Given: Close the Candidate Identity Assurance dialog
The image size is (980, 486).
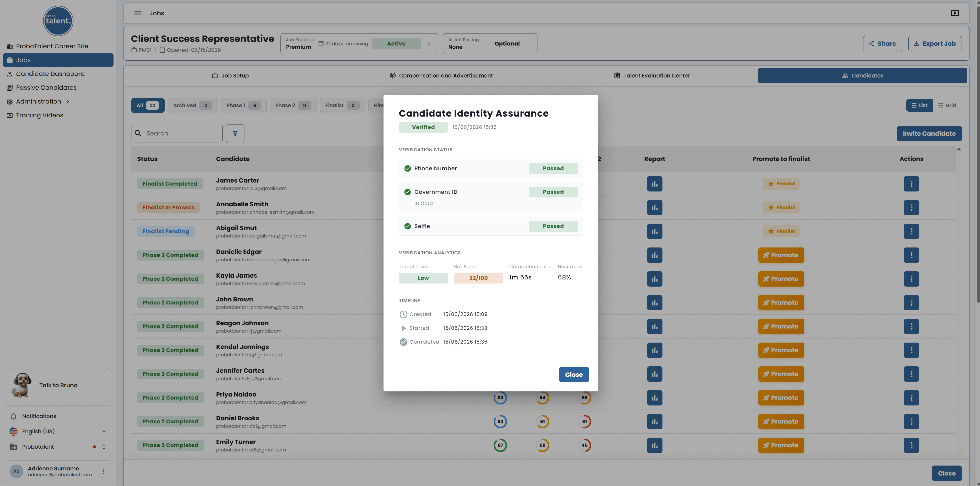Looking at the screenshot, I should 574,375.
